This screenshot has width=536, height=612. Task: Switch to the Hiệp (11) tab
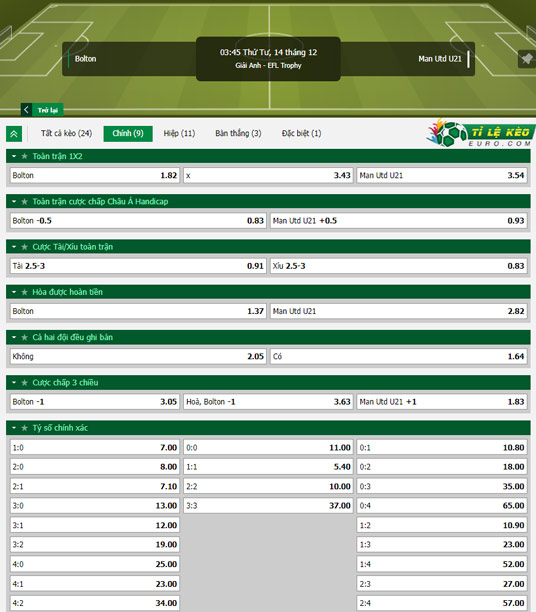[x=179, y=133]
